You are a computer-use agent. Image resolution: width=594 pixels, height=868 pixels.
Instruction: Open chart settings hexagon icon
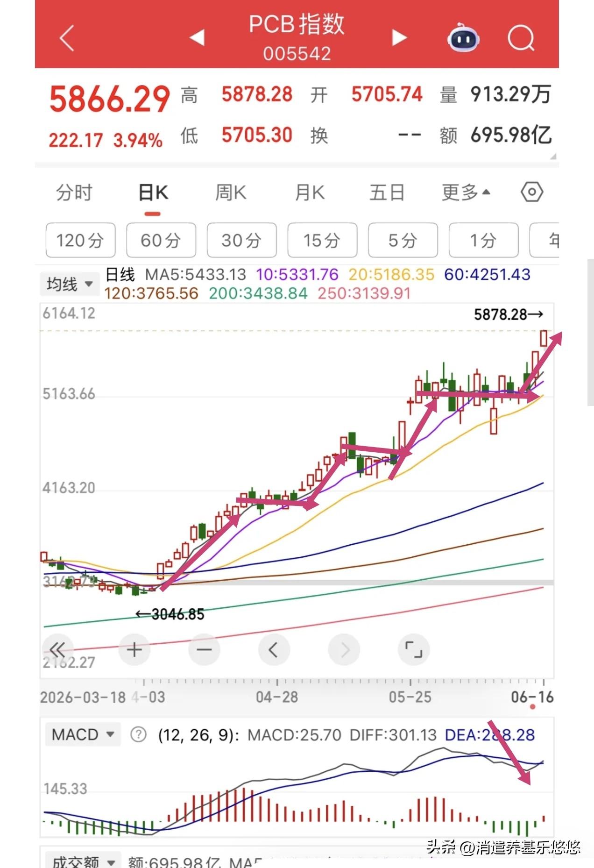click(532, 192)
